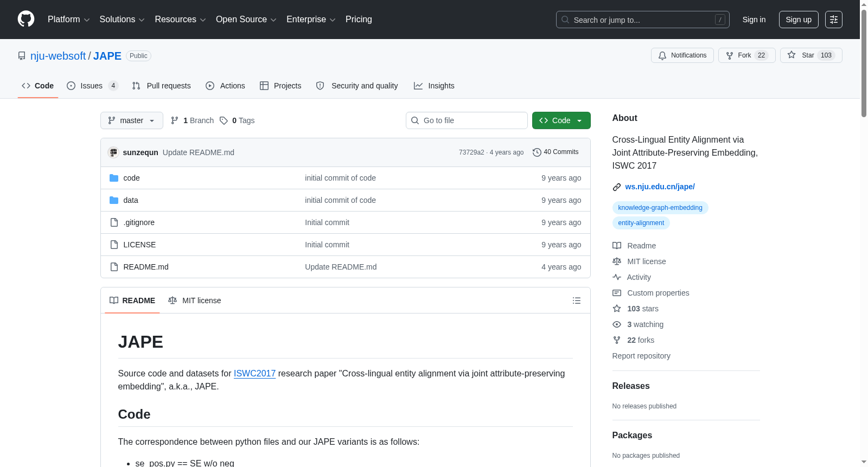The height and width of the screenshot is (467, 868).
Task: Click the README.md file icon
Action: [114, 267]
